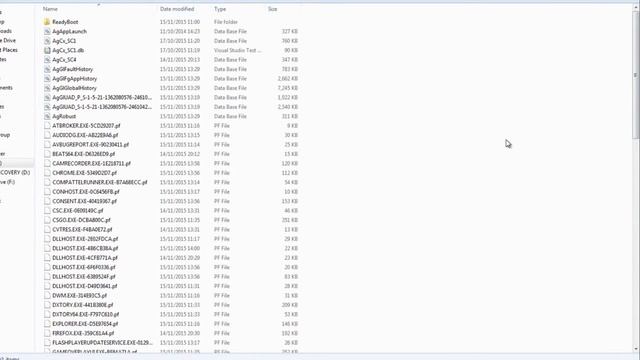Select the CSGO.EXE prefetch file icon
The image size is (640, 360).
pyautogui.click(x=47, y=220)
